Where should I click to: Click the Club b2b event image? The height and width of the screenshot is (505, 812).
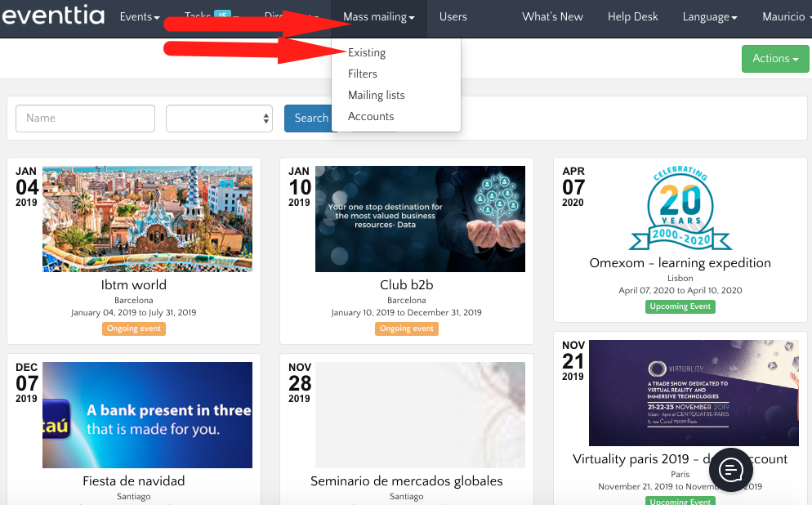point(420,219)
